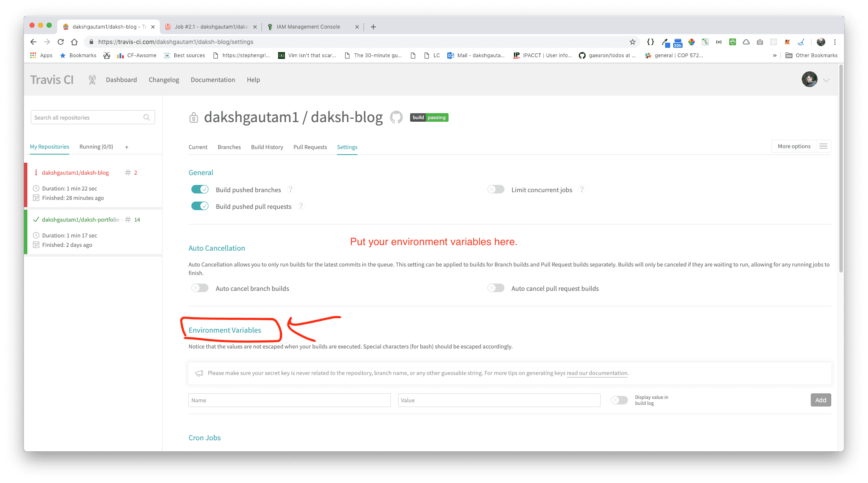Open Help in Travis navigation

pyautogui.click(x=253, y=80)
